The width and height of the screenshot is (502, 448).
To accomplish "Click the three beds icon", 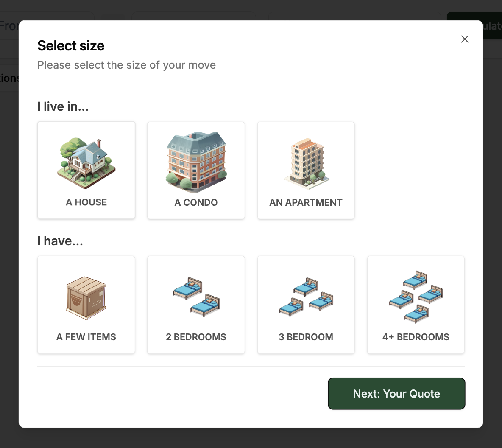I will click(x=306, y=297).
